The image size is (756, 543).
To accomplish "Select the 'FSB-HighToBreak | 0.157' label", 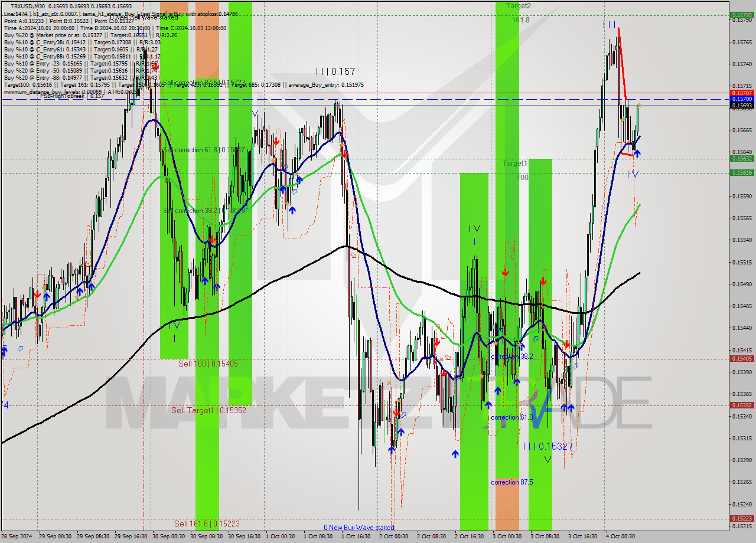I will tap(71, 96).
